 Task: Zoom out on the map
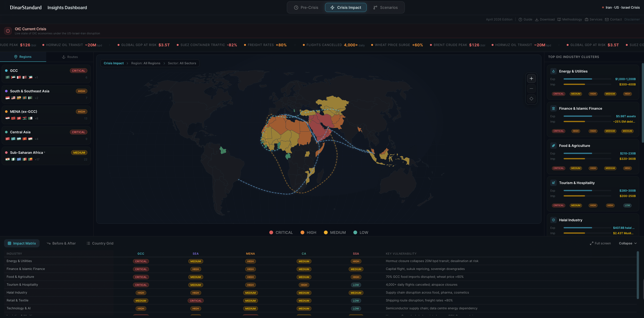point(531,89)
